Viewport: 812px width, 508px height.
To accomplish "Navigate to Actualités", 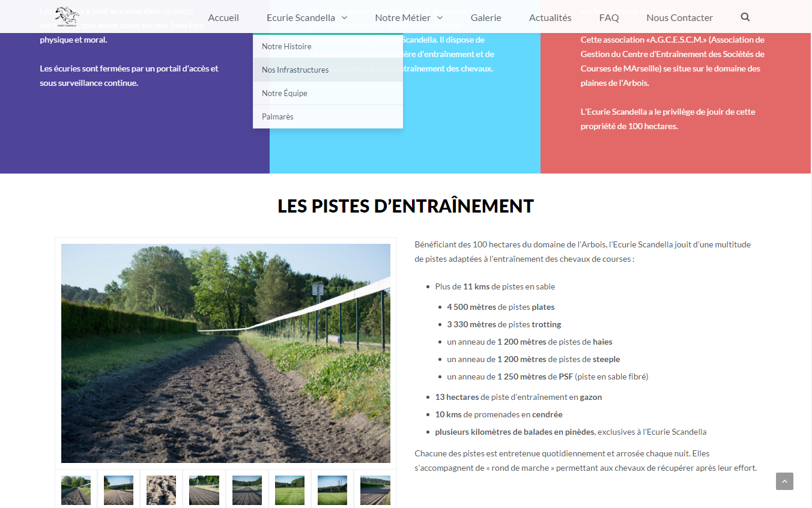I will click(550, 17).
